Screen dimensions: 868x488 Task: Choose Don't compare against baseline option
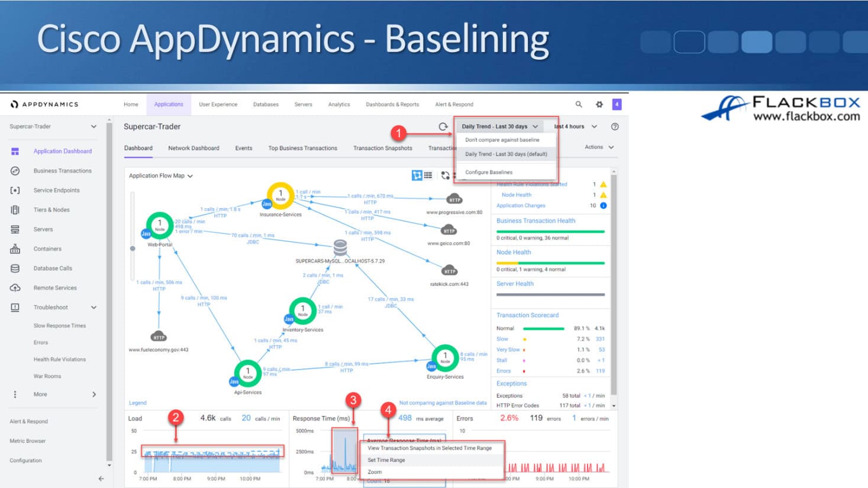coord(502,140)
